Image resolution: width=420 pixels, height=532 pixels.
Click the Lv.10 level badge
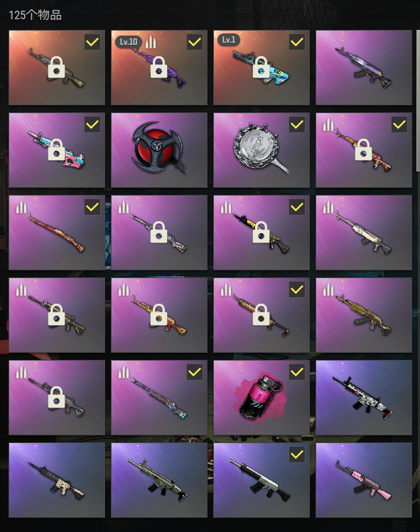tap(129, 42)
